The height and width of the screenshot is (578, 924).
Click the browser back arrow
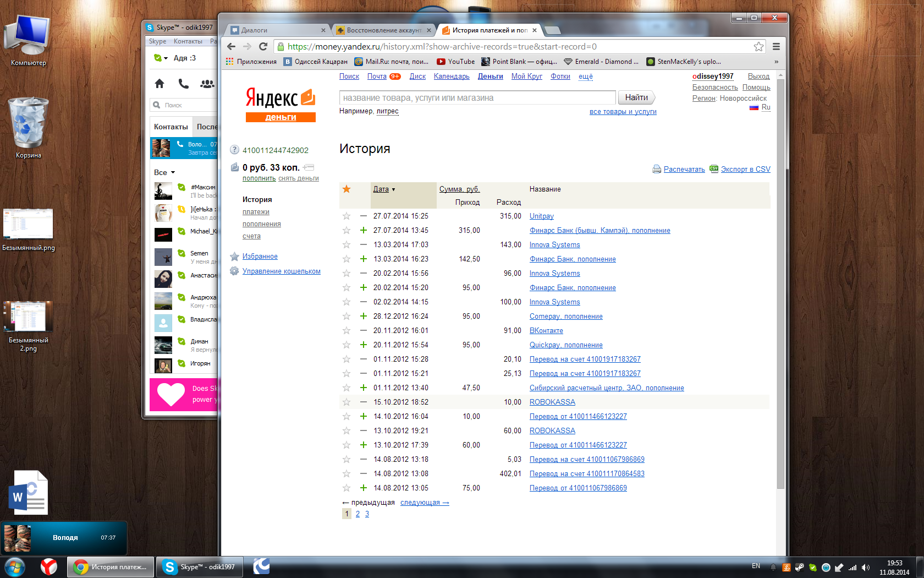tap(231, 47)
